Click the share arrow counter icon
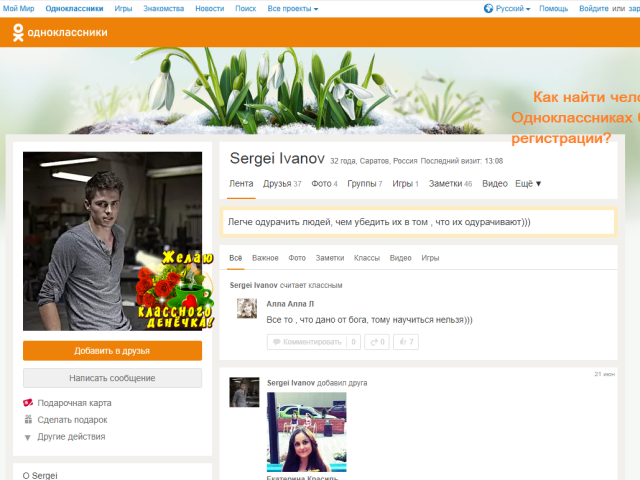Image resolution: width=640 pixels, height=480 pixels. point(377,342)
